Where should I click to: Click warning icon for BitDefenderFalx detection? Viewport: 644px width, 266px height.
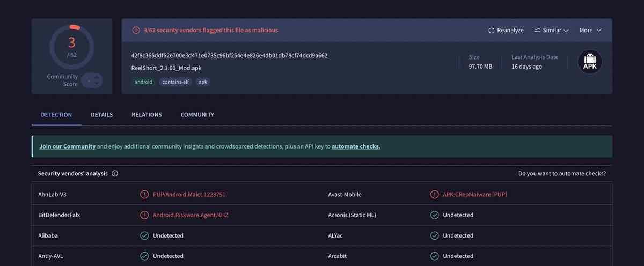(x=144, y=215)
